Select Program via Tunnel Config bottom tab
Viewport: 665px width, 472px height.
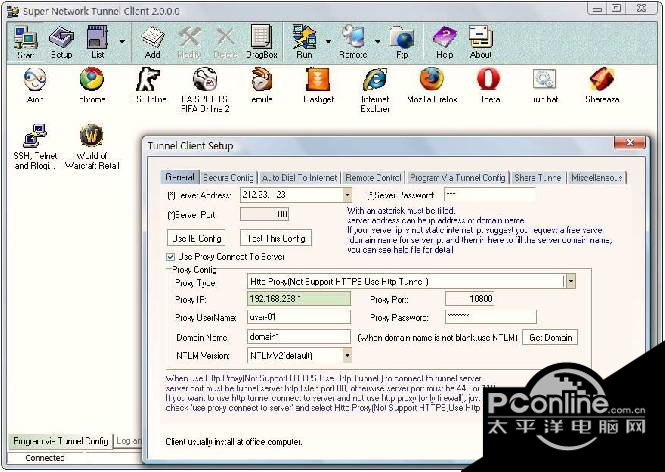[x=61, y=441]
